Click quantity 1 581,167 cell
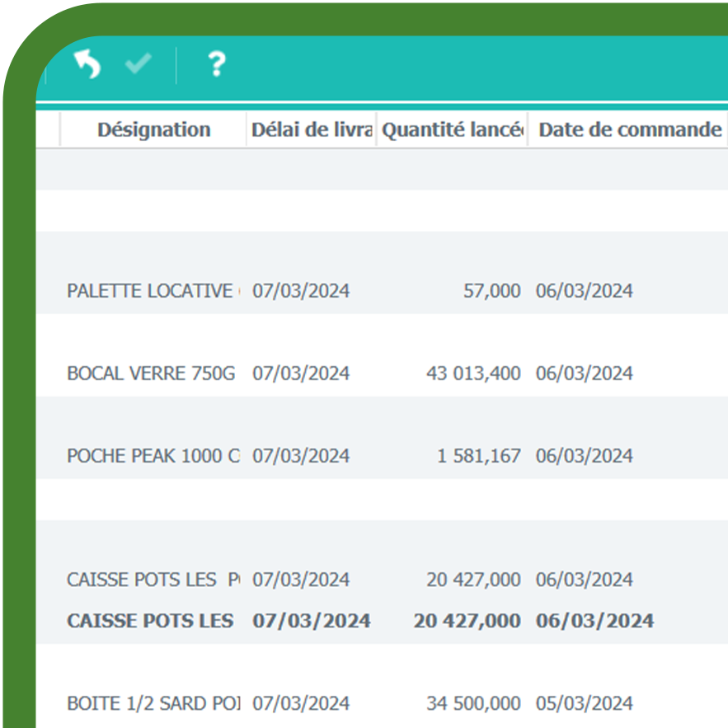Screen dimensions: 728x728 [478, 456]
